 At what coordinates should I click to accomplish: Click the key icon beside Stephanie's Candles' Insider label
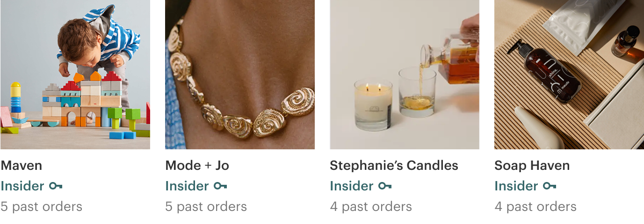point(385,186)
